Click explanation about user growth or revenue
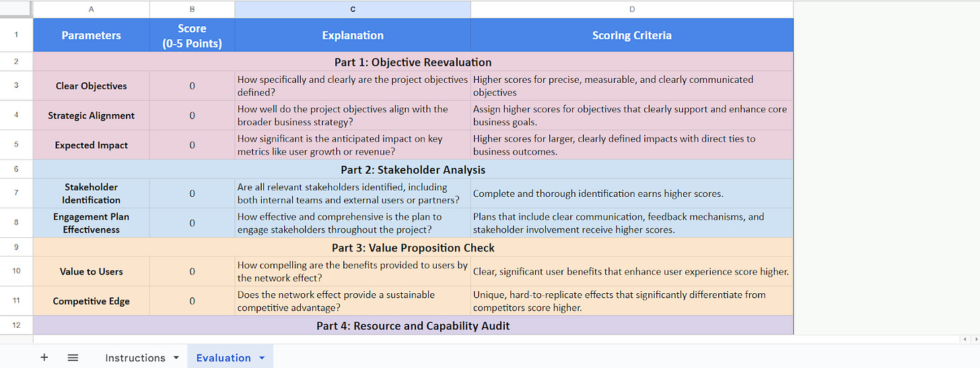Viewport: 980px width, 368px height. click(x=353, y=145)
